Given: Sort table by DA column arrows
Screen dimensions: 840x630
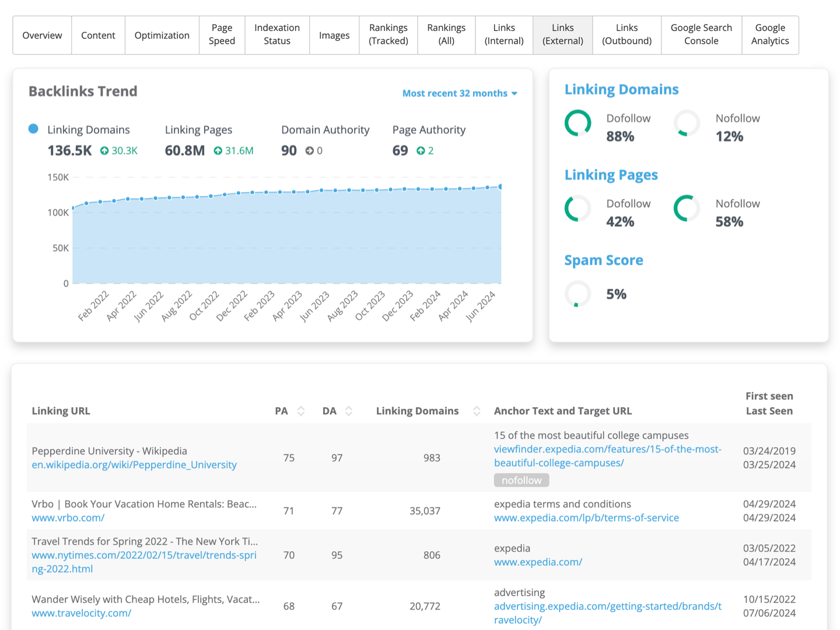Looking at the screenshot, I should coord(349,411).
